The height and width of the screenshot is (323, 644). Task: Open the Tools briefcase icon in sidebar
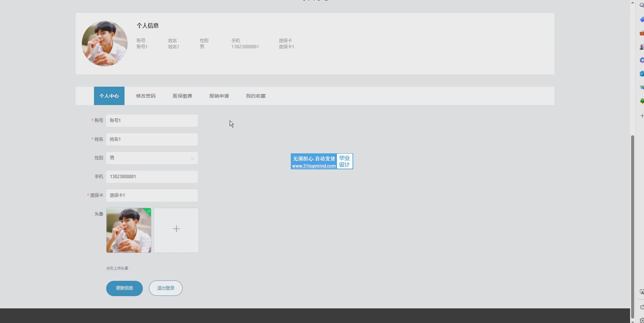click(642, 33)
